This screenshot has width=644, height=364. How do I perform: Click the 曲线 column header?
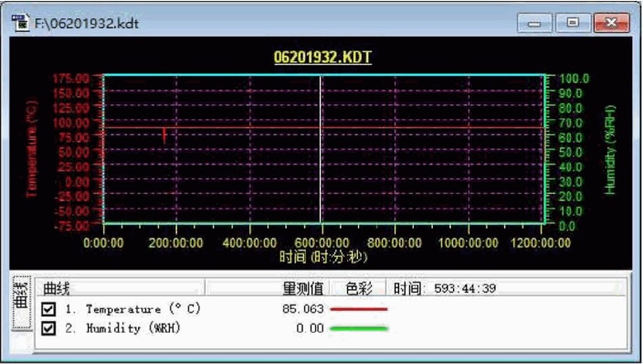coord(121,288)
